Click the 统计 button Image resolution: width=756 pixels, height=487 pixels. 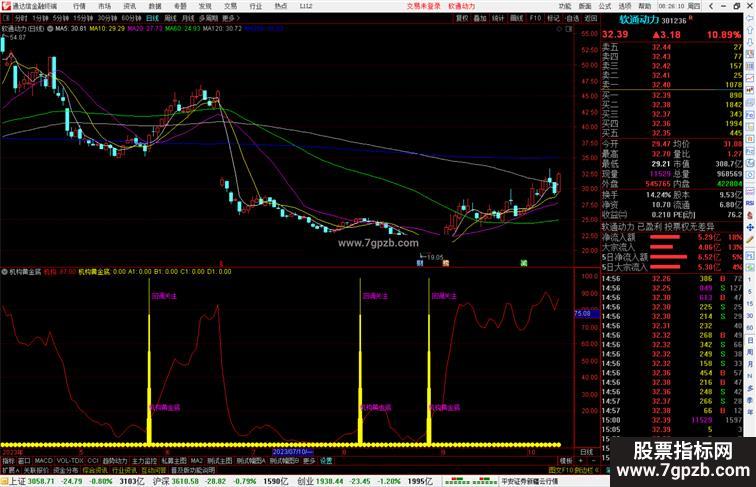click(498, 18)
